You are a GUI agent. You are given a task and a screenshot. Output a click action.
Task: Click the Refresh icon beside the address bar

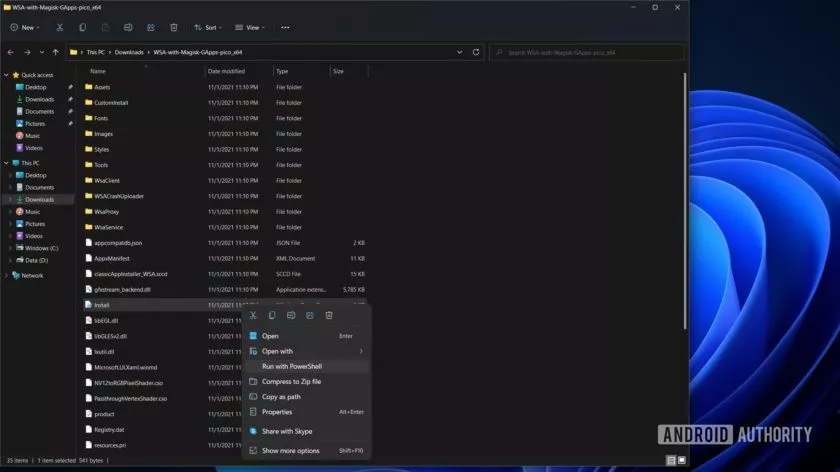[x=475, y=51]
